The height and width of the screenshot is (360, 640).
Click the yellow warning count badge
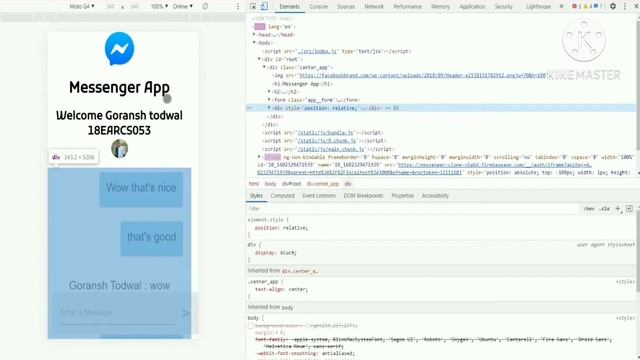[588, 6]
